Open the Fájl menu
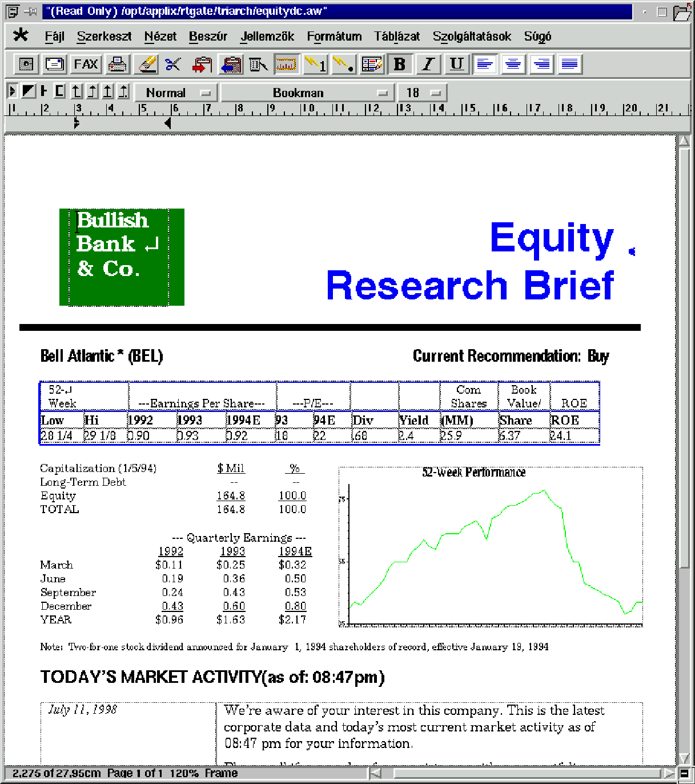Screen dimensions: 695x784 point(54,37)
